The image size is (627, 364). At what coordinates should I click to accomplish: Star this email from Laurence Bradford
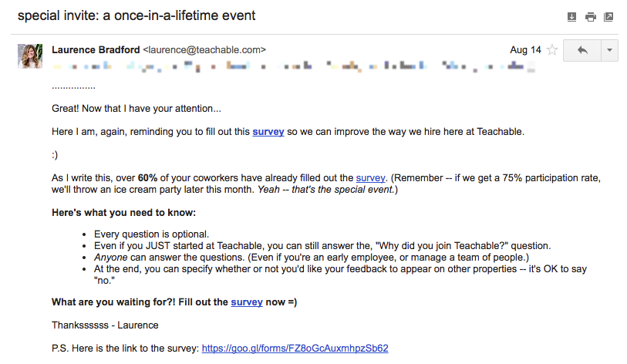[551, 50]
